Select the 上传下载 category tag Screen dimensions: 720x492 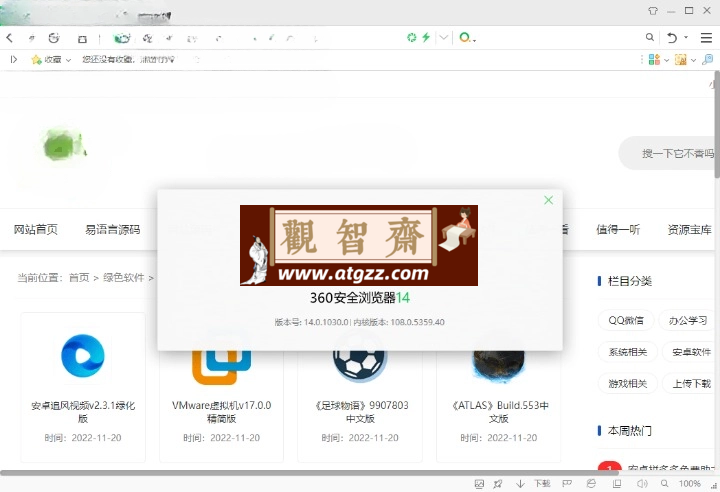coord(691,384)
